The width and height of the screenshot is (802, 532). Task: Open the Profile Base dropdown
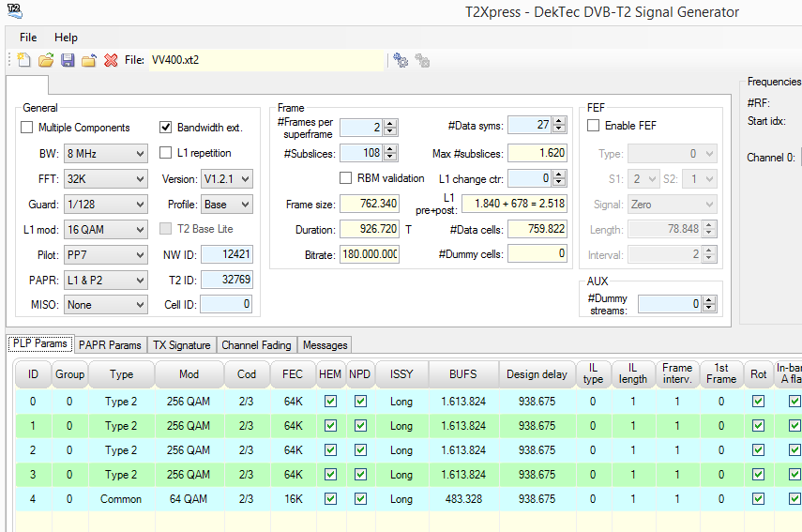pyautogui.click(x=227, y=205)
